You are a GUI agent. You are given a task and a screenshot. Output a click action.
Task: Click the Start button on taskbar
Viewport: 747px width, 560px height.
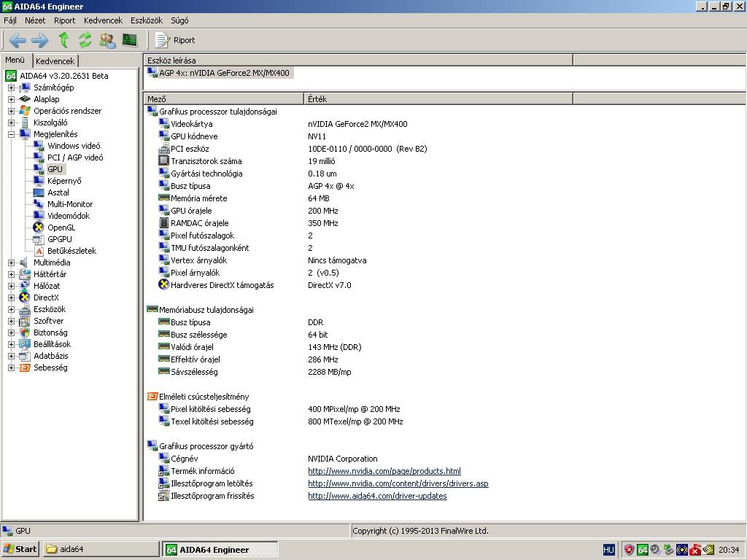[x=20, y=549]
